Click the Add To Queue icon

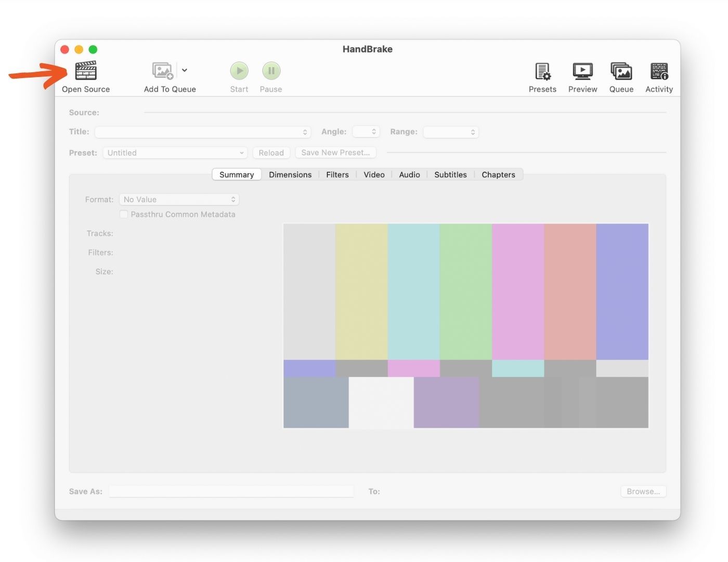(x=162, y=71)
